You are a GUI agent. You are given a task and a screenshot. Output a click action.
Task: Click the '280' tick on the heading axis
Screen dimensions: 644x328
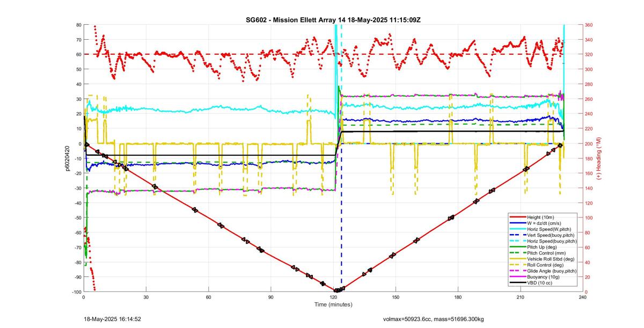pos(589,84)
